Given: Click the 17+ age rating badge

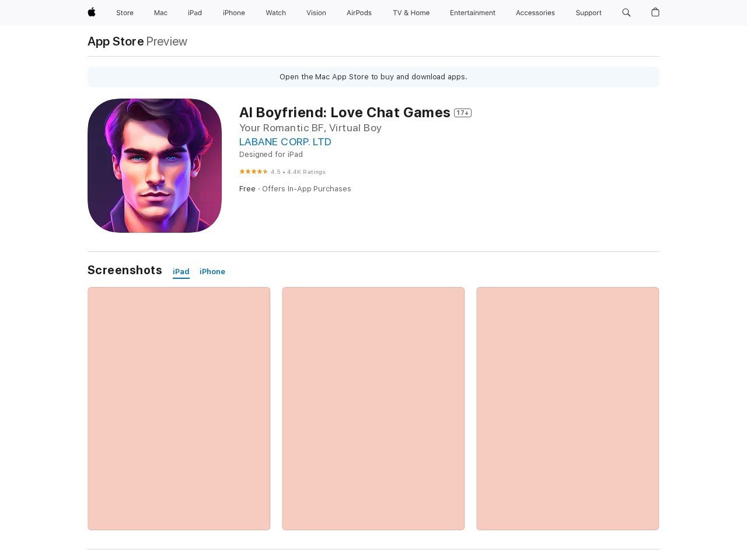Looking at the screenshot, I should pos(463,113).
